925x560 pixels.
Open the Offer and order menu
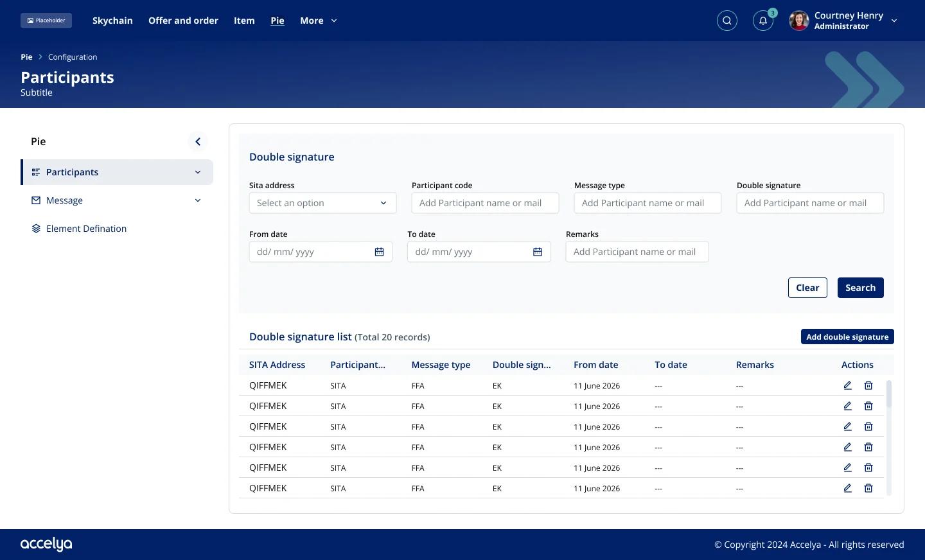pos(183,21)
